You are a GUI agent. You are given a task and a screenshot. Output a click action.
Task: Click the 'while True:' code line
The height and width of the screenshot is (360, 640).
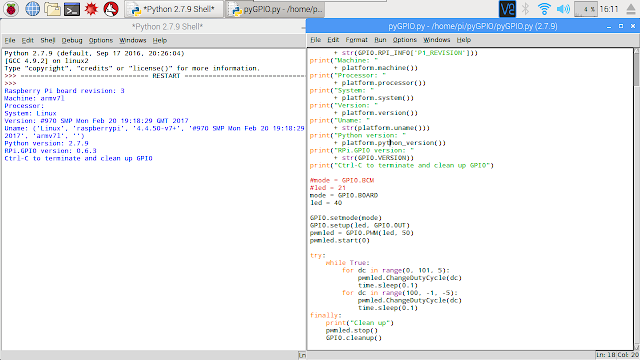pyautogui.click(x=347, y=263)
